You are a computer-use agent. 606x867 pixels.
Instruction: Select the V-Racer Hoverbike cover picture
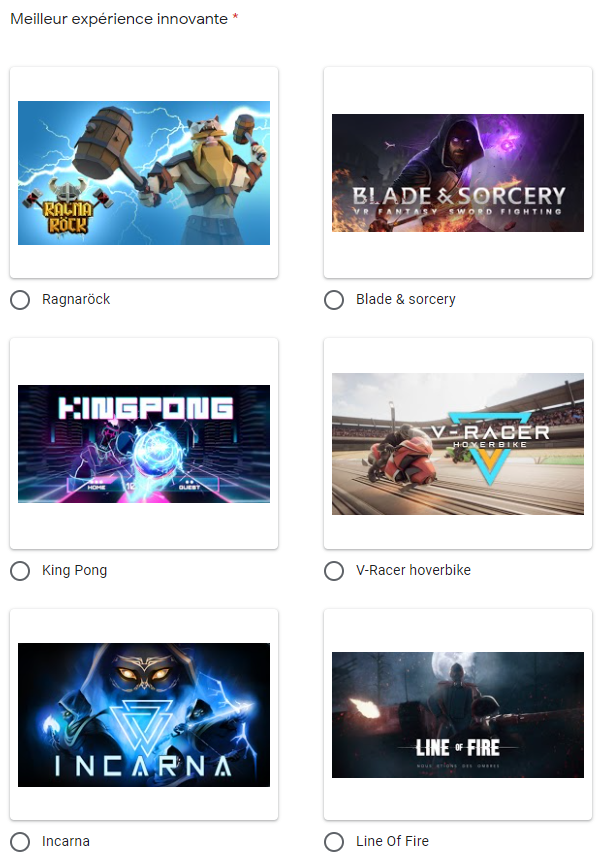pos(458,443)
